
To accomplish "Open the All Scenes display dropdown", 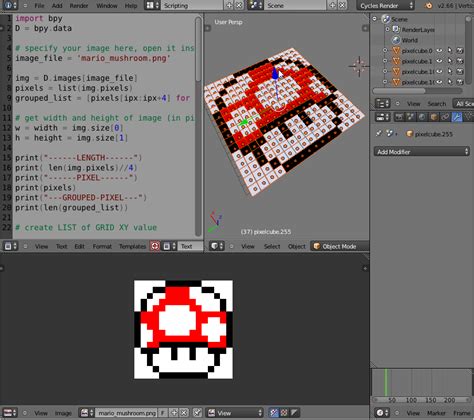I will tap(463, 104).
